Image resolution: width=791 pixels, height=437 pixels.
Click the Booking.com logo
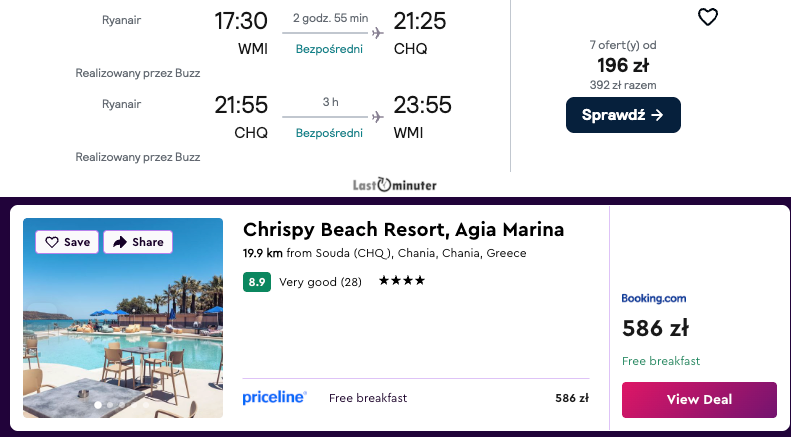(654, 298)
